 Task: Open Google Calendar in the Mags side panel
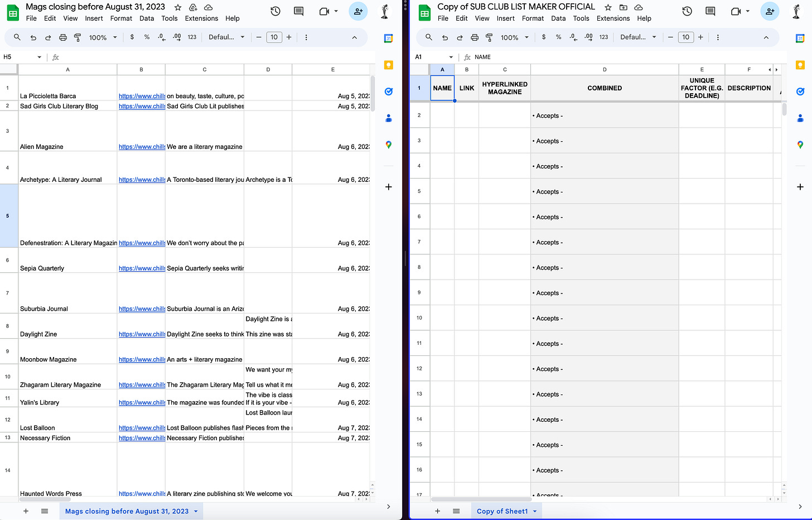pos(389,38)
